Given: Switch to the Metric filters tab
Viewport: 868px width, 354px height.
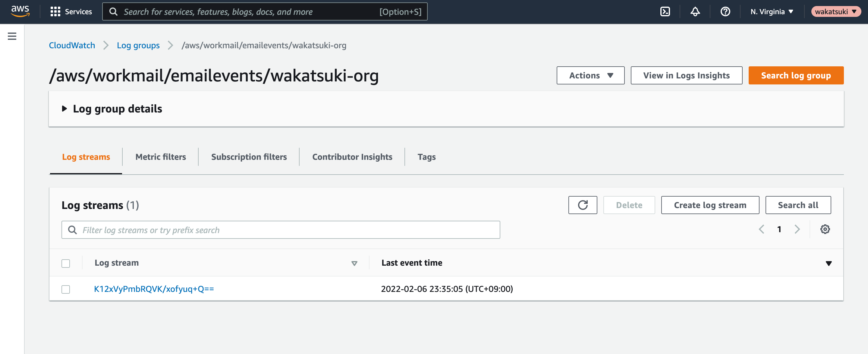Looking at the screenshot, I should (x=160, y=157).
